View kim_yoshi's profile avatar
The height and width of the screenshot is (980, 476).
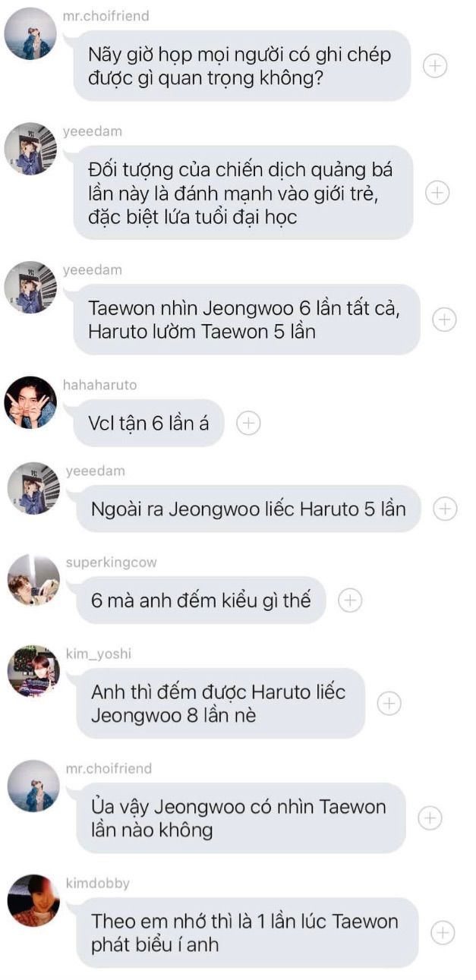click(33, 672)
